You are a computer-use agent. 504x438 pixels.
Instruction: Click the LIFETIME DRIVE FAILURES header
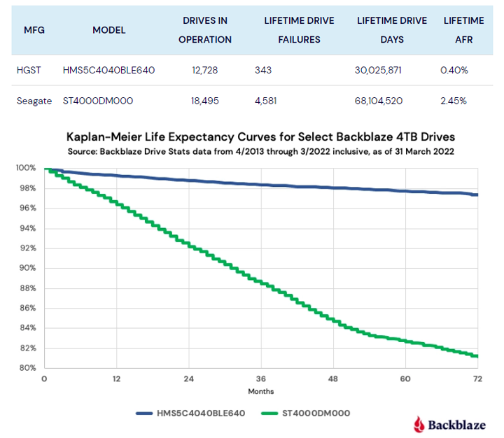(300, 30)
